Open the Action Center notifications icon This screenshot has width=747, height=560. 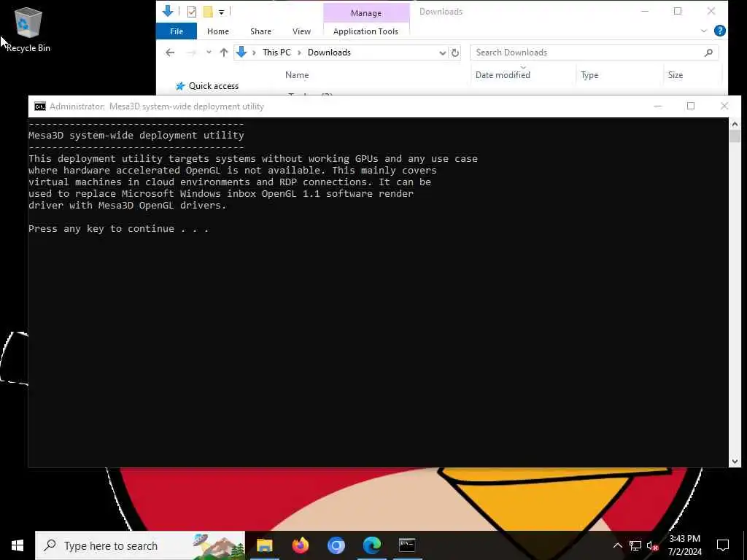click(x=723, y=545)
